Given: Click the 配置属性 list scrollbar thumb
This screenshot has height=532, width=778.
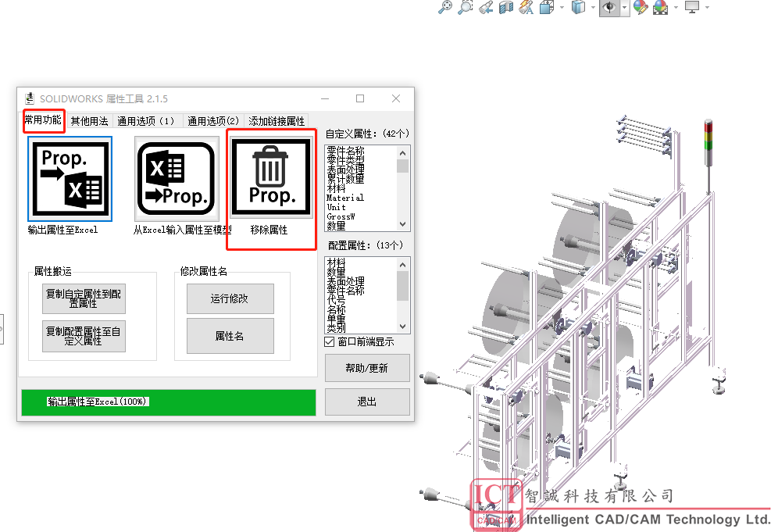Looking at the screenshot, I should (402, 286).
